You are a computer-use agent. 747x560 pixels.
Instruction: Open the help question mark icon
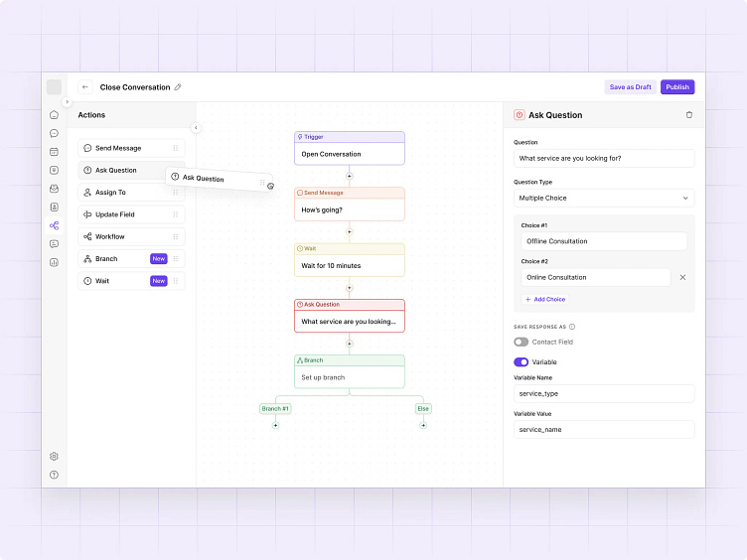[x=54, y=475]
